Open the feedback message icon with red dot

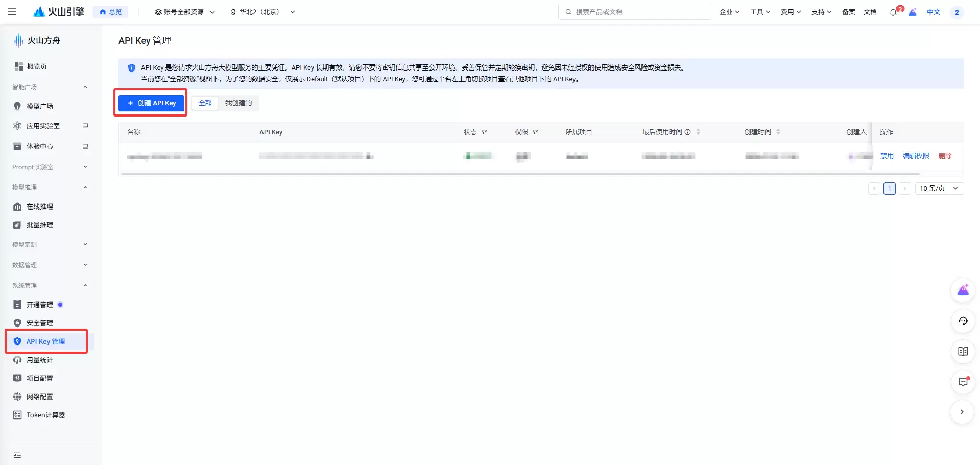click(x=962, y=382)
